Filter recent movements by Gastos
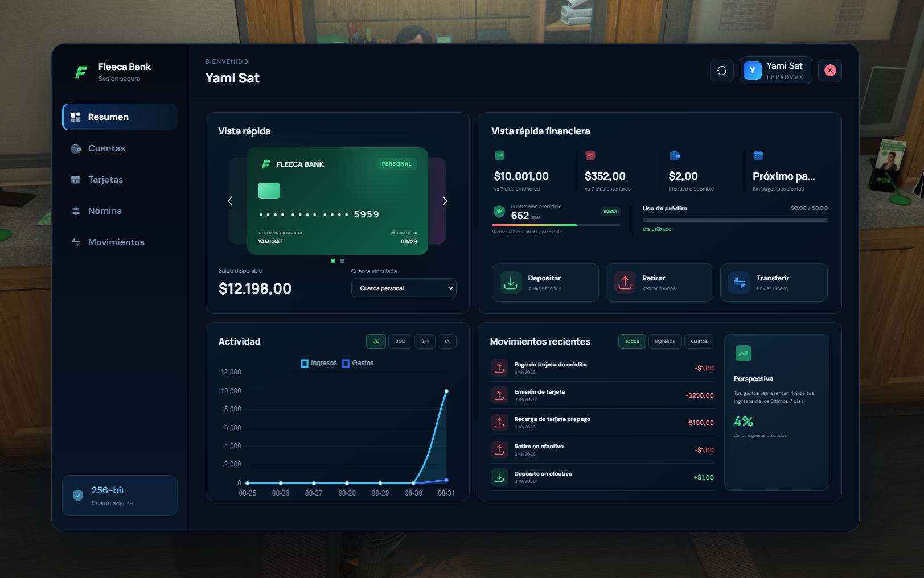Viewport: 924px width, 578px height. [699, 341]
